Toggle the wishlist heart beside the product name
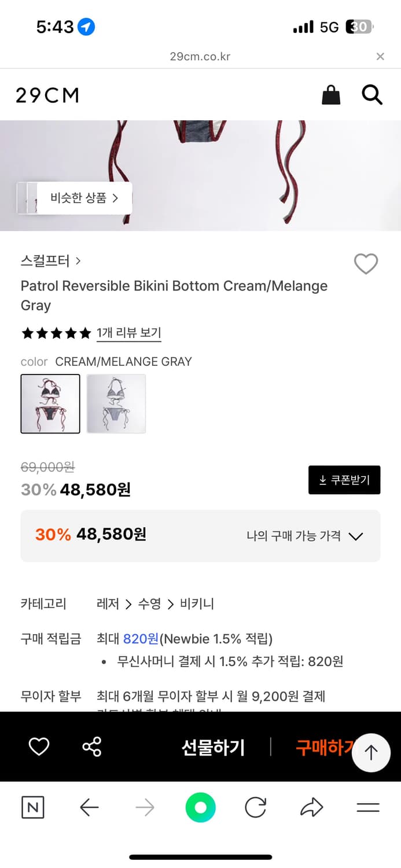The width and height of the screenshot is (401, 868). pyautogui.click(x=366, y=264)
